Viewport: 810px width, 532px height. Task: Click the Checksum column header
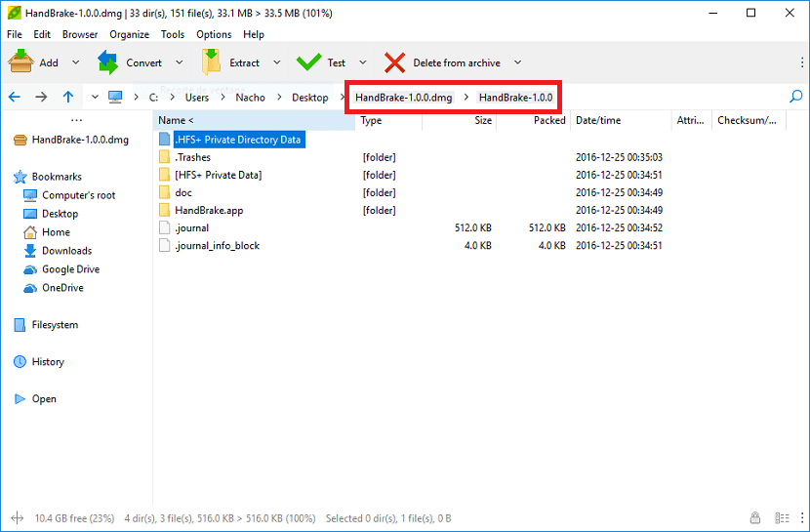[749, 120]
